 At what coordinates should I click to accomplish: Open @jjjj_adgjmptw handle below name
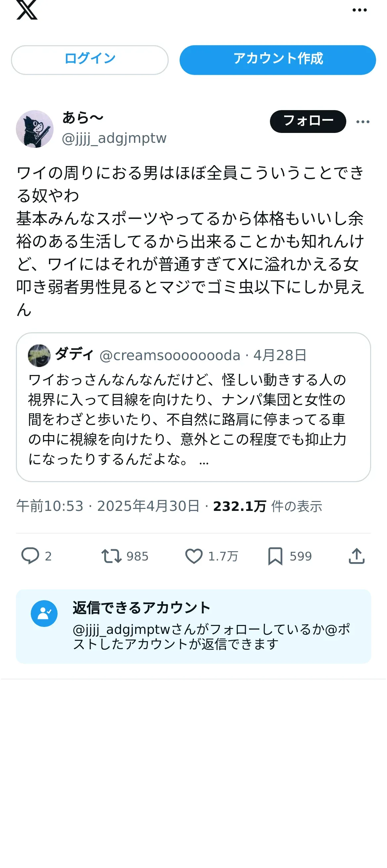pyautogui.click(x=114, y=138)
